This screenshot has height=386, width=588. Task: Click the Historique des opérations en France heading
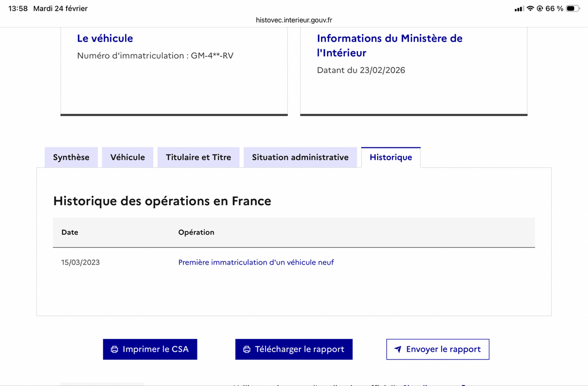(162, 201)
